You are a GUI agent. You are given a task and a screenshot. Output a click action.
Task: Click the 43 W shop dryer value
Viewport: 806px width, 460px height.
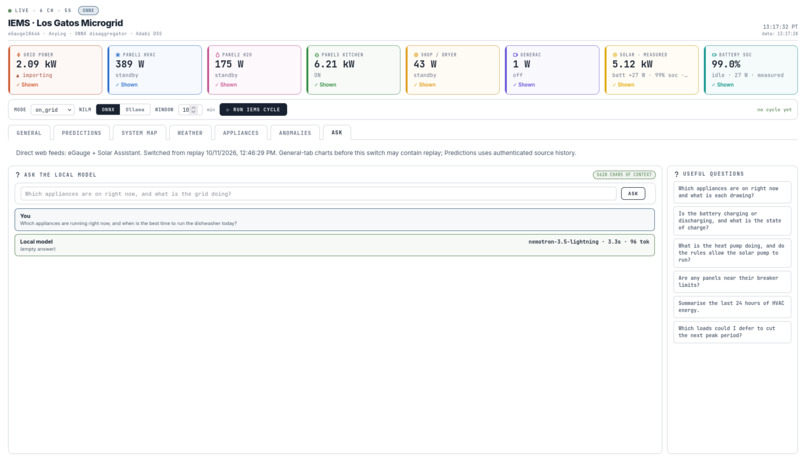pyautogui.click(x=425, y=64)
